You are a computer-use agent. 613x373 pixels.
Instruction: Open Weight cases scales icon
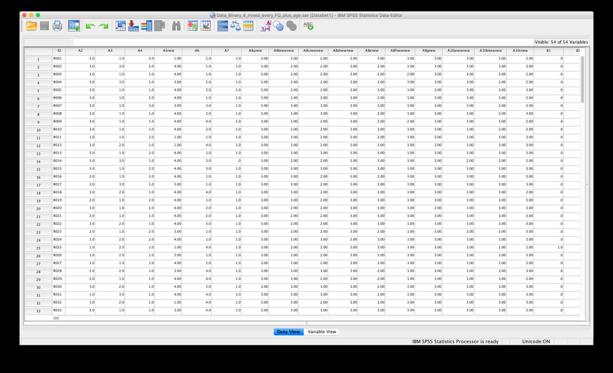(x=235, y=26)
